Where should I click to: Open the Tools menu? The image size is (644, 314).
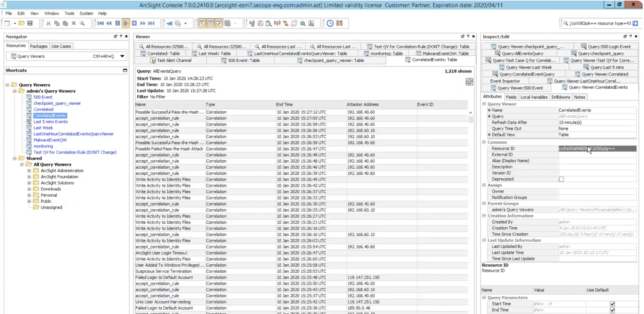coord(69,13)
